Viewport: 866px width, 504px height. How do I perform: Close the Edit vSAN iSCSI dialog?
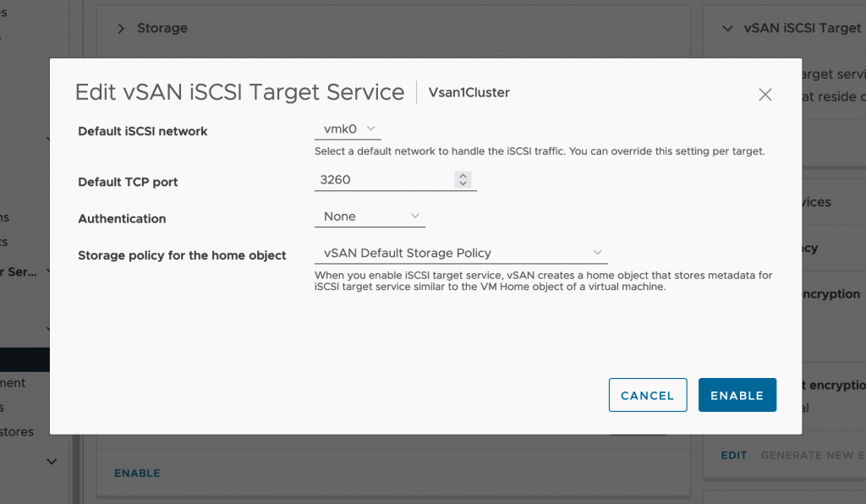765,95
